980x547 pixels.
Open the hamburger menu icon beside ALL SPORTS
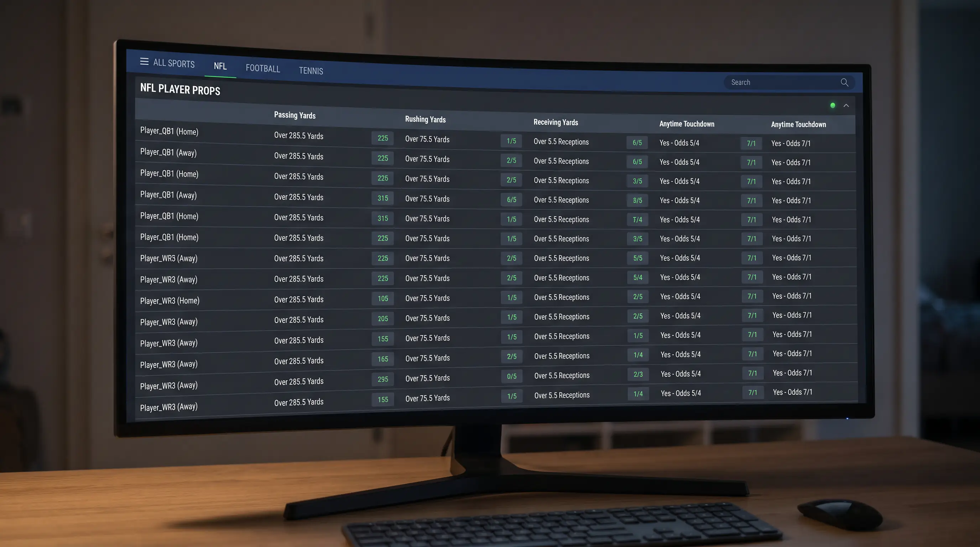[144, 61]
